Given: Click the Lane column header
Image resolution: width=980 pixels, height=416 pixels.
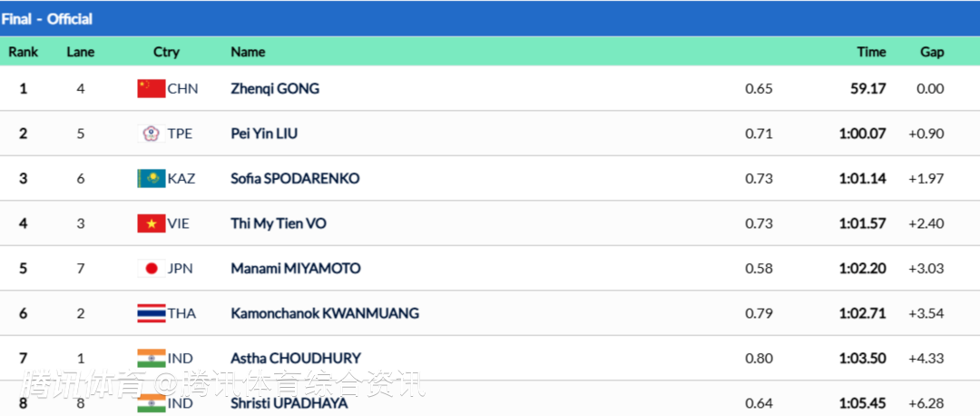Looking at the screenshot, I should [81, 52].
